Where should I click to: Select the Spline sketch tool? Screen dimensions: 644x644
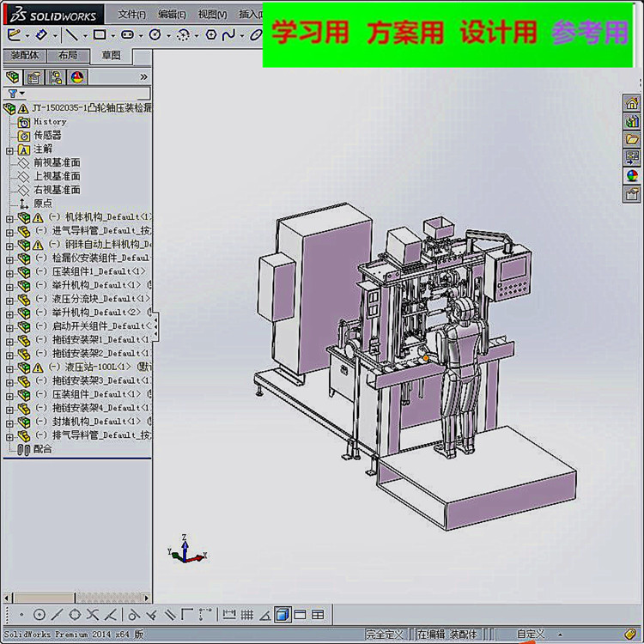pyautogui.click(x=228, y=35)
